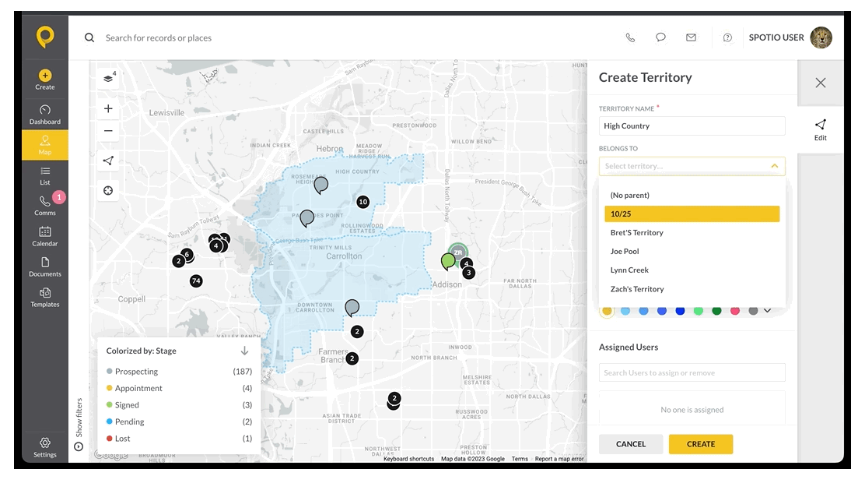Toggle the Pending stage in legend
This screenshot has height=478, width=866.
[179, 422]
